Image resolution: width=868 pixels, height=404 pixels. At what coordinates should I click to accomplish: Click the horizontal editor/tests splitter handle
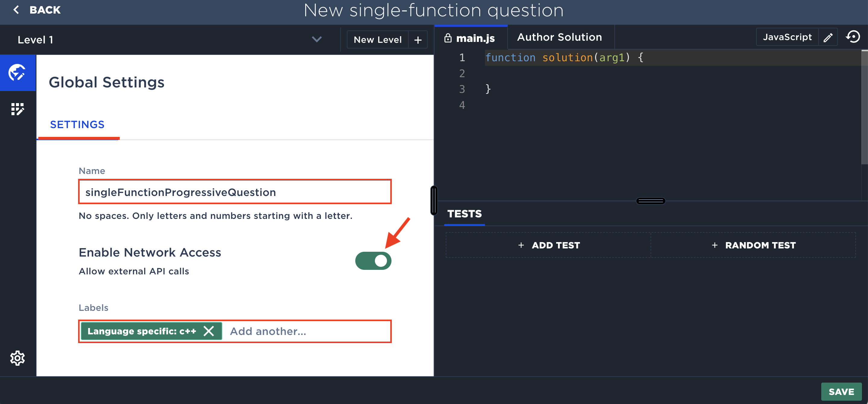650,201
